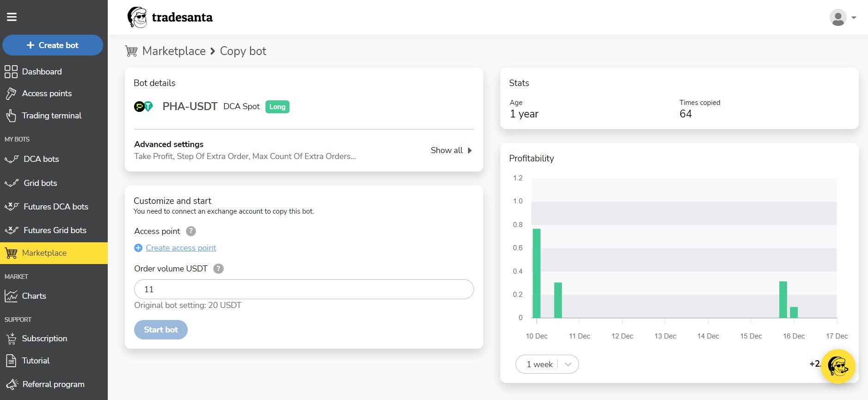Open Referral program page
Screen dimensions: 868x400
click(54, 384)
